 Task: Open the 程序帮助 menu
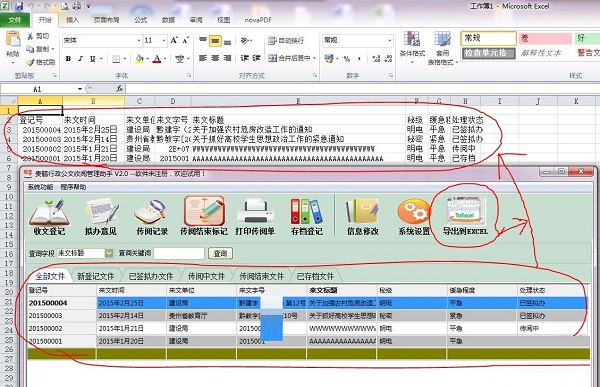point(73,187)
